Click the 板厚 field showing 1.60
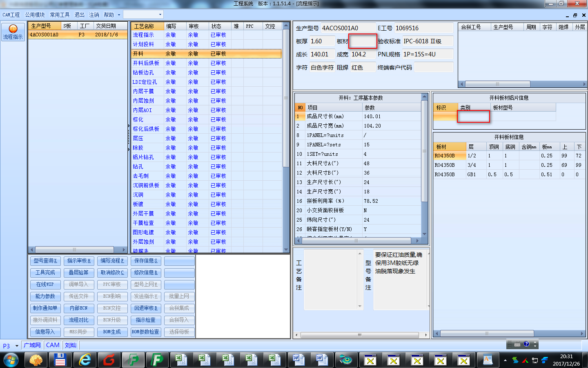 point(322,41)
